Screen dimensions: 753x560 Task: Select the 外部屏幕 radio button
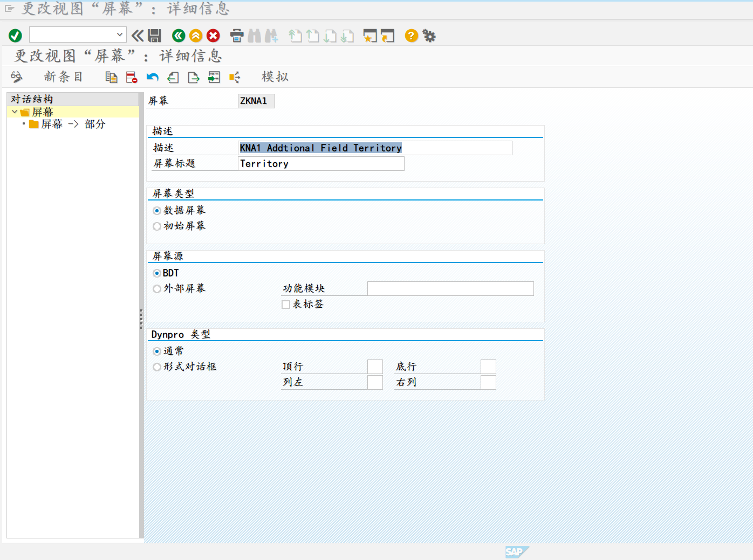157,289
